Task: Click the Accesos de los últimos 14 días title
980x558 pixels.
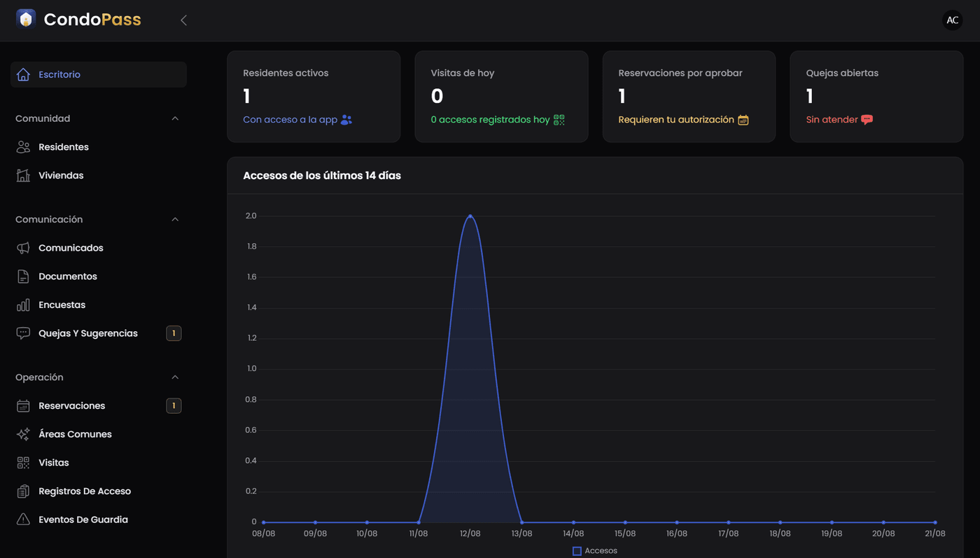Action: pyautogui.click(x=322, y=176)
